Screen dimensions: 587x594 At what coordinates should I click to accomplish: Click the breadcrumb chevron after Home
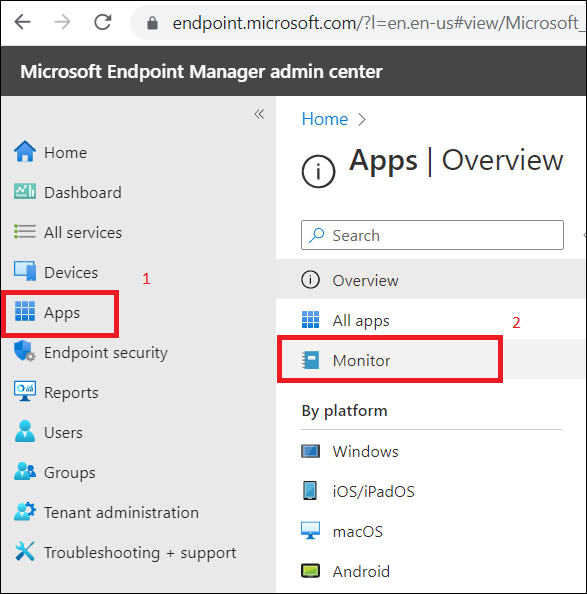point(362,120)
